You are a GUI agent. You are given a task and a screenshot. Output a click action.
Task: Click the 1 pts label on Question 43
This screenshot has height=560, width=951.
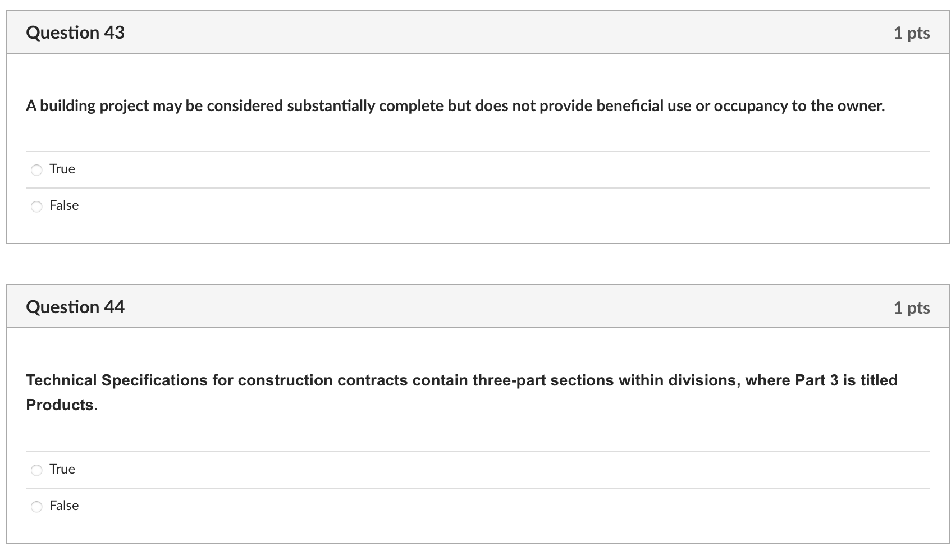pyautogui.click(x=912, y=33)
